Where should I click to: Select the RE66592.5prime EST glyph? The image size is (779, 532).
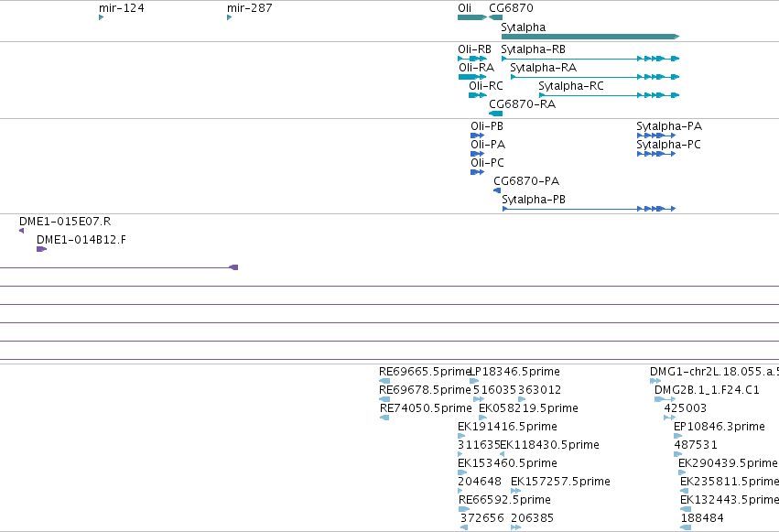(464, 510)
